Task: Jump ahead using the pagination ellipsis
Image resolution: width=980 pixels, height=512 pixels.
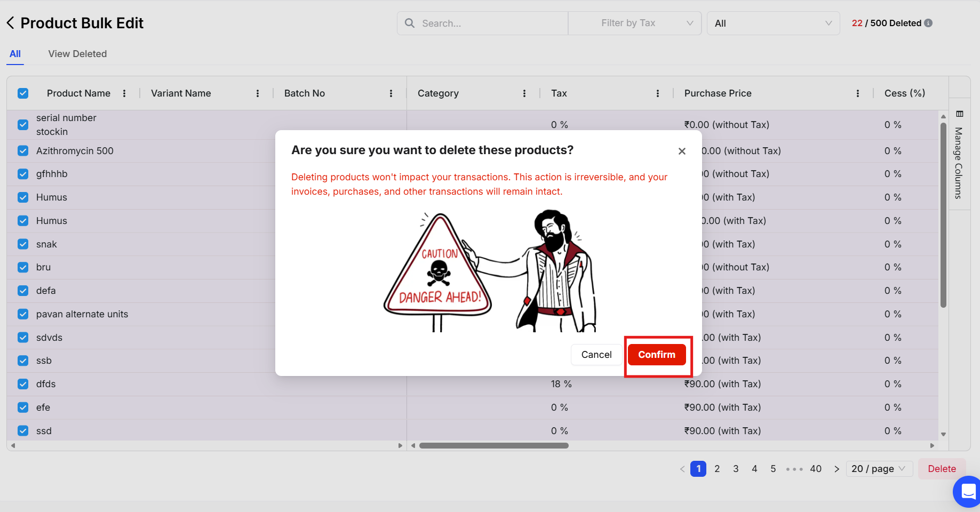Action: (x=794, y=469)
